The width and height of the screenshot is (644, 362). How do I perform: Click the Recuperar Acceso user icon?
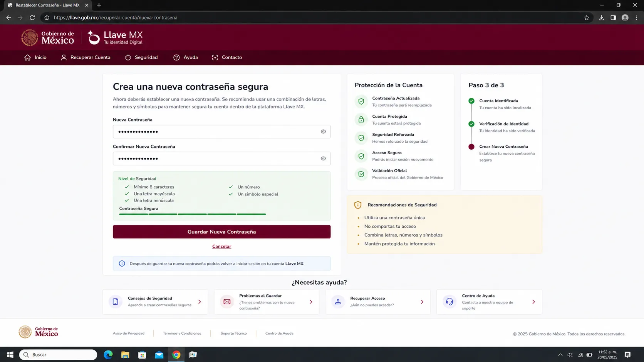tap(338, 302)
